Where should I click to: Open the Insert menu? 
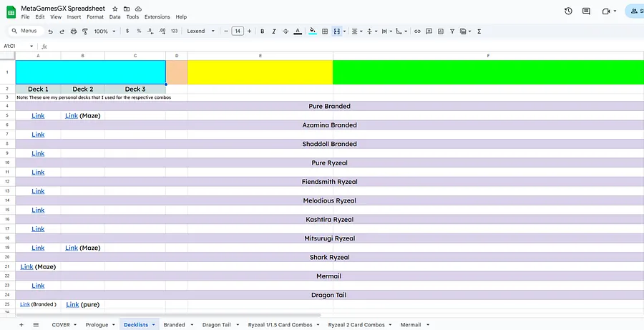[74, 17]
